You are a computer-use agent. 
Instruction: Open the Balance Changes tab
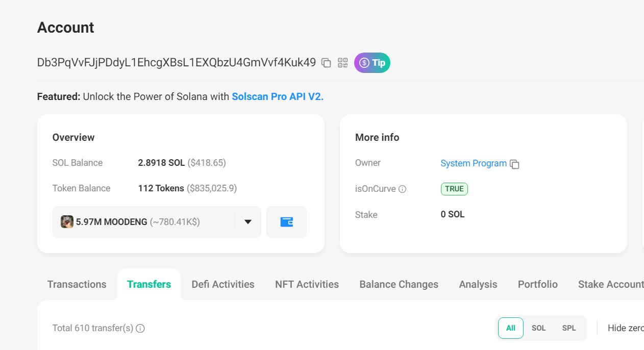399,284
